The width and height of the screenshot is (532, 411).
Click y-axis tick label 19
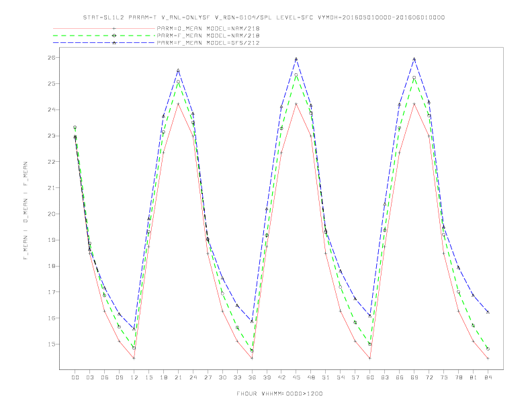(x=52, y=240)
